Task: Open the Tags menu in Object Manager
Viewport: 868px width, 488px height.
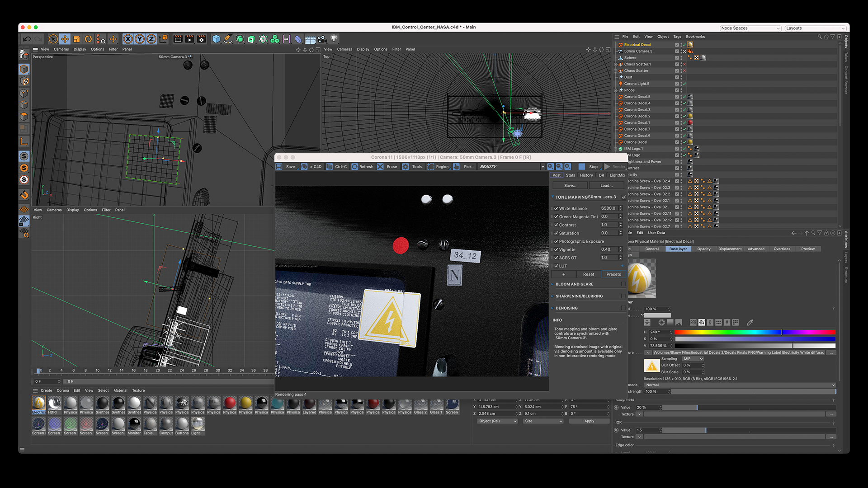Action: (x=677, y=37)
